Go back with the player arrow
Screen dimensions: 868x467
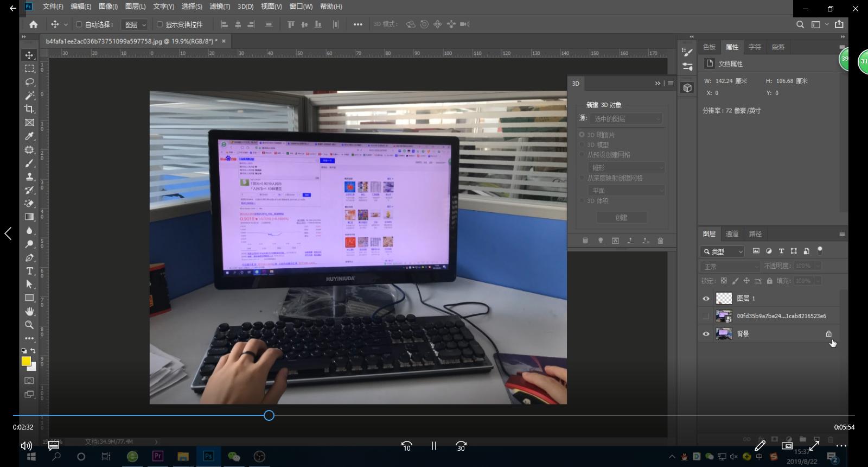13,8
